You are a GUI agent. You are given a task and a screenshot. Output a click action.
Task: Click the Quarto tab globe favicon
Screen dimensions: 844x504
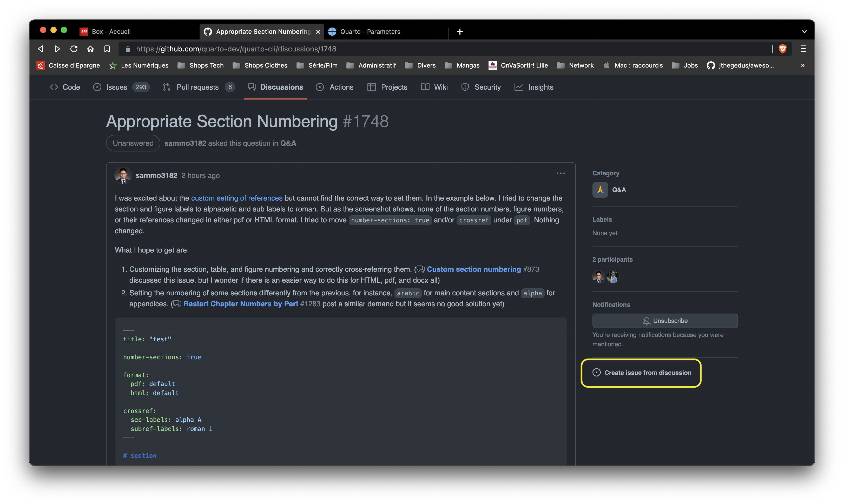(332, 32)
